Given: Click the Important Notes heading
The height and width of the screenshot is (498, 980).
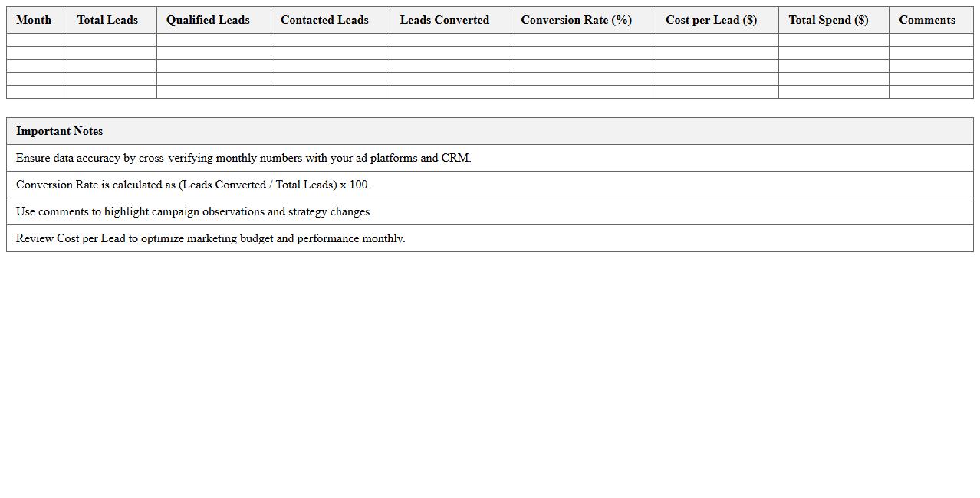Looking at the screenshot, I should tap(60, 131).
